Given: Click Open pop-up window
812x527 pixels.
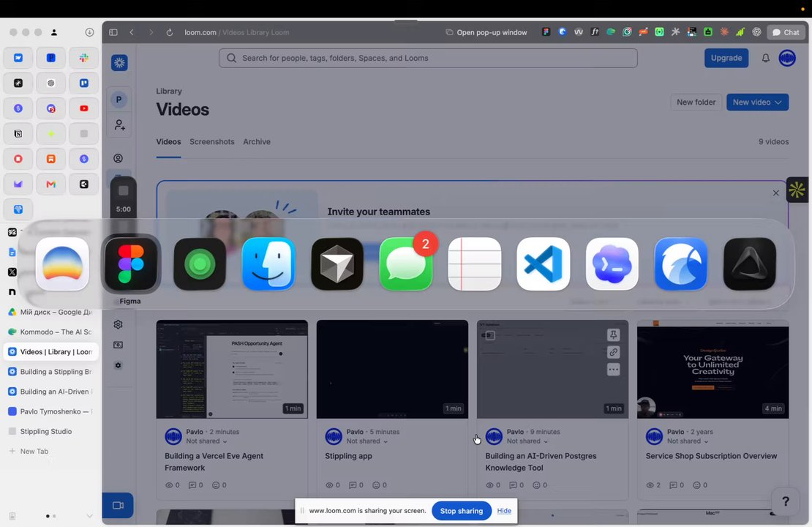Looking at the screenshot, I should pos(486,32).
